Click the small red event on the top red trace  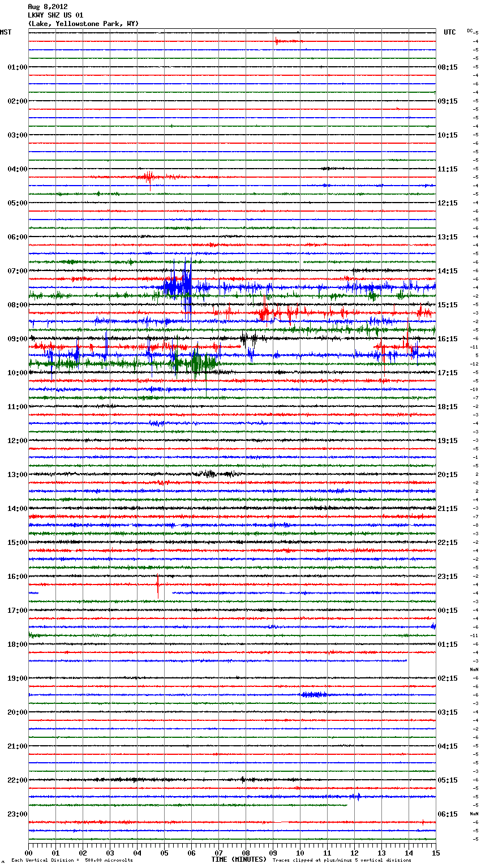278,41
